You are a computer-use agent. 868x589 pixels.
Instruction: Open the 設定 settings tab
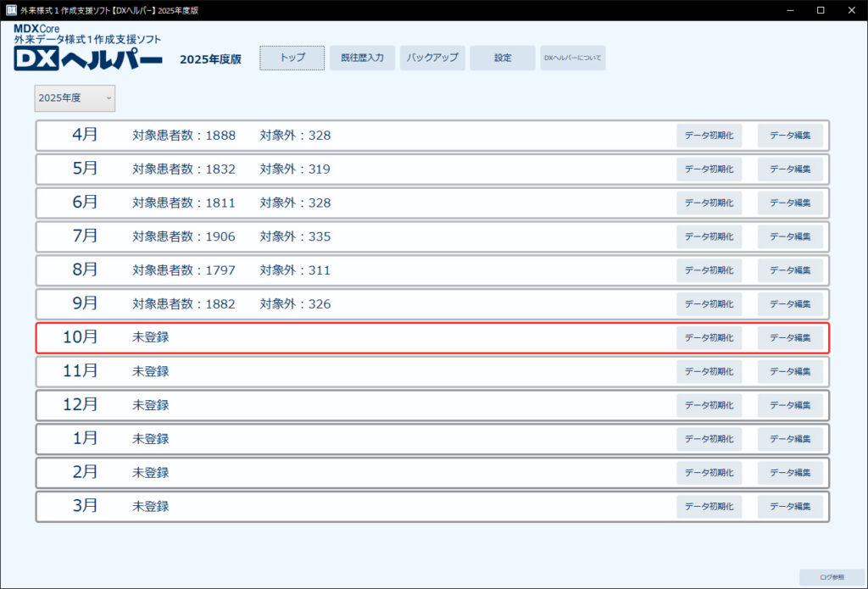[503, 58]
